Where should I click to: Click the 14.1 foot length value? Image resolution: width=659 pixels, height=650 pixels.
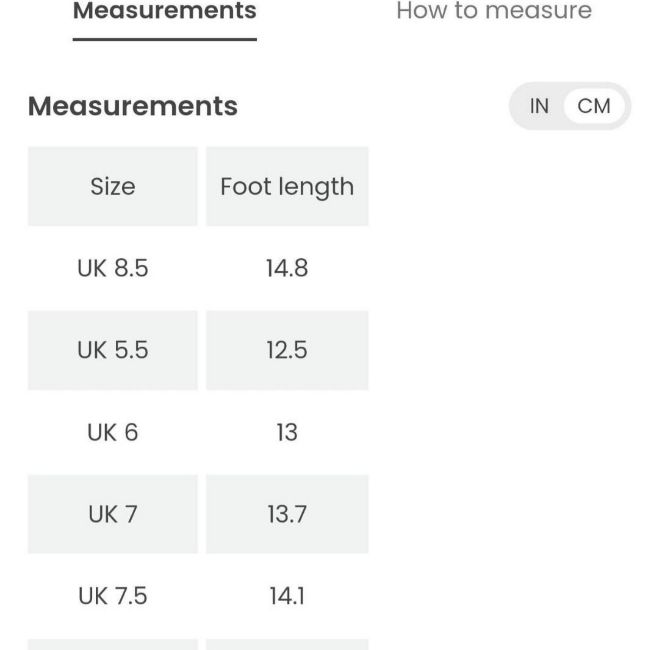pos(287,596)
